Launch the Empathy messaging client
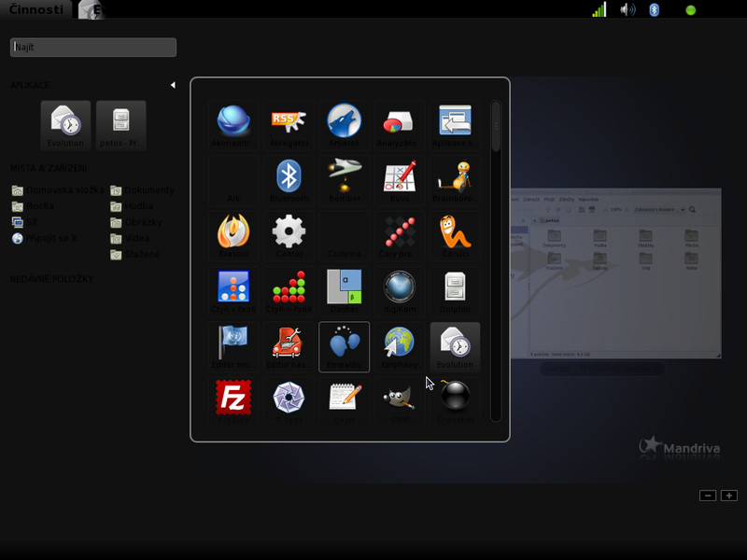 [x=344, y=346]
